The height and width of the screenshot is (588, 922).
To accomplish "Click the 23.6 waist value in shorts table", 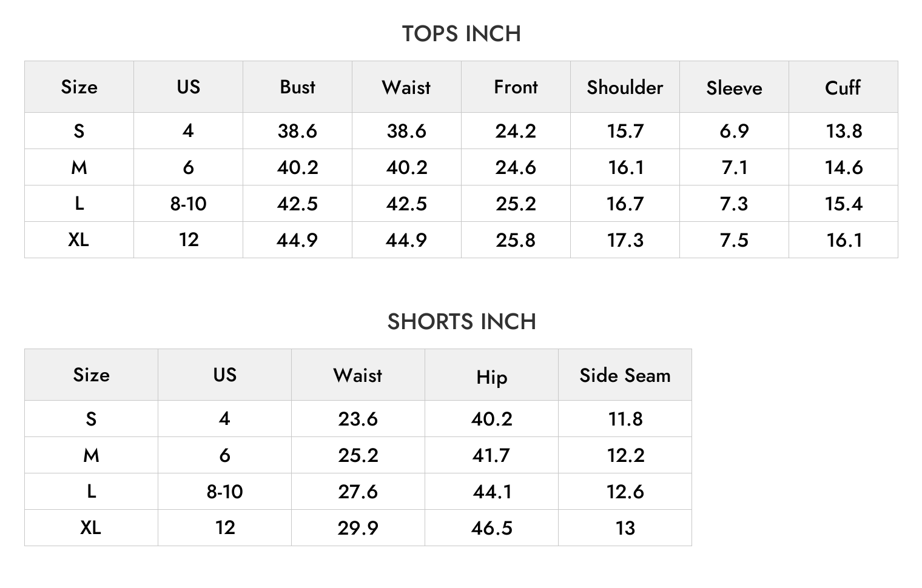I will pos(358,419).
